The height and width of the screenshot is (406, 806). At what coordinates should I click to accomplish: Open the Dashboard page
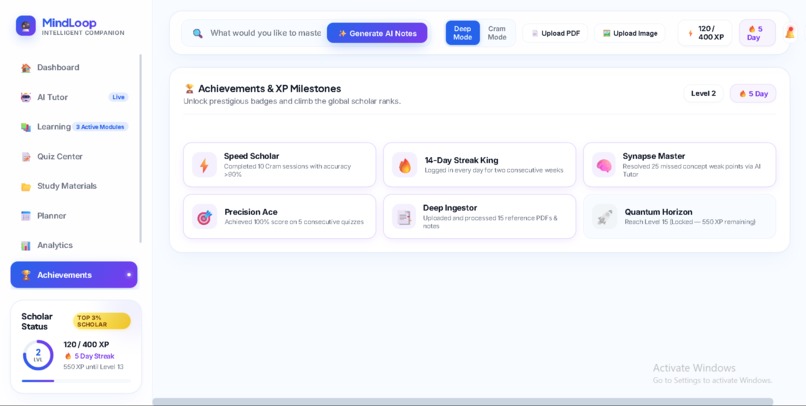(x=74, y=67)
